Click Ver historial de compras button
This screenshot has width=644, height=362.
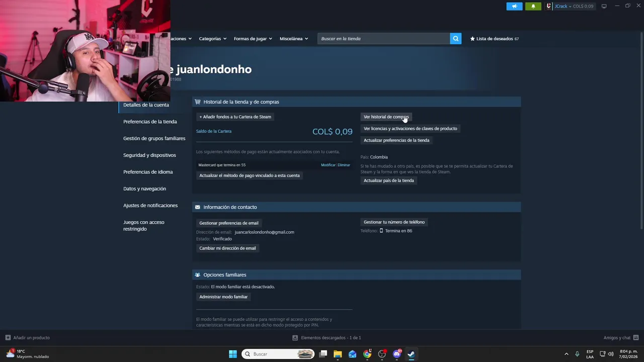(x=386, y=117)
